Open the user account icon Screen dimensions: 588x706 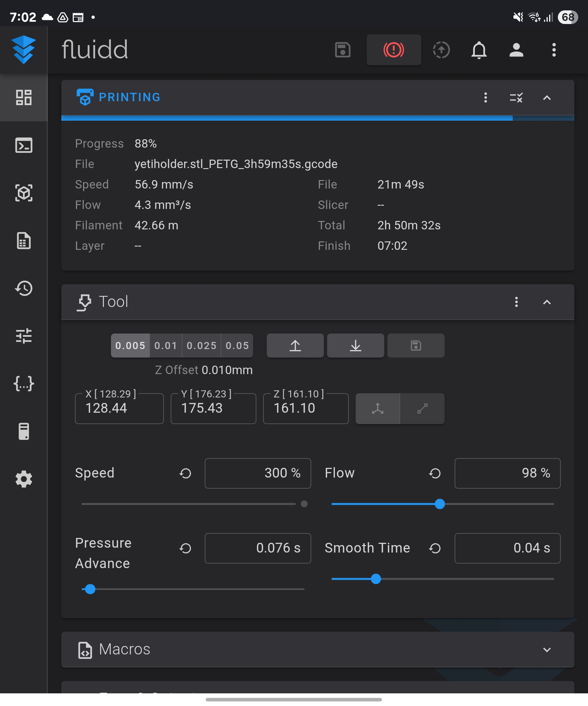click(x=516, y=50)
